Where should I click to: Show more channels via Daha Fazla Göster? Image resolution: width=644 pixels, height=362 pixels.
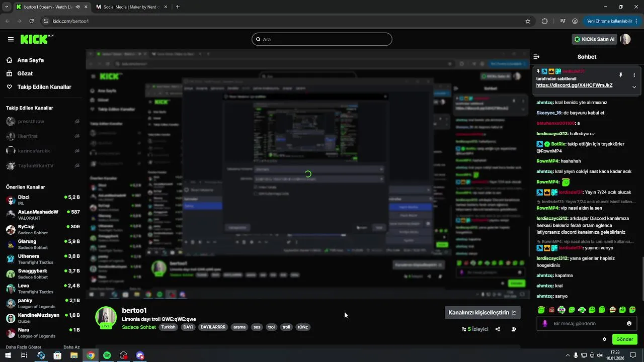24,347
